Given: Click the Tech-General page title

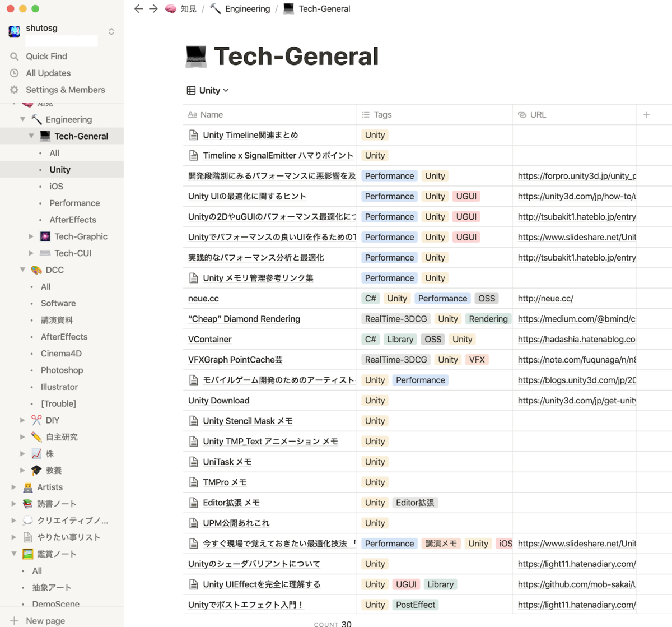Looking at the screenshot, I should coord(296,57).
